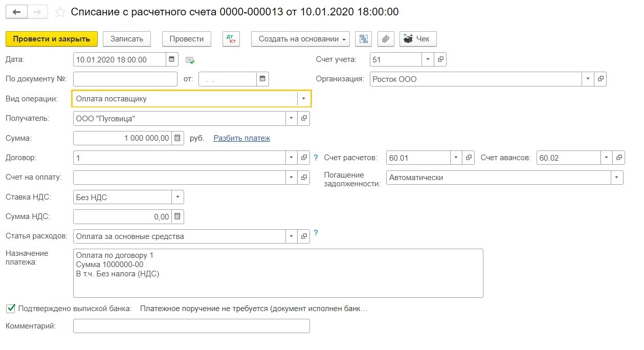Add document to favorites with star icon
Screen dimensions: 644x350
(x=60, y=12)
